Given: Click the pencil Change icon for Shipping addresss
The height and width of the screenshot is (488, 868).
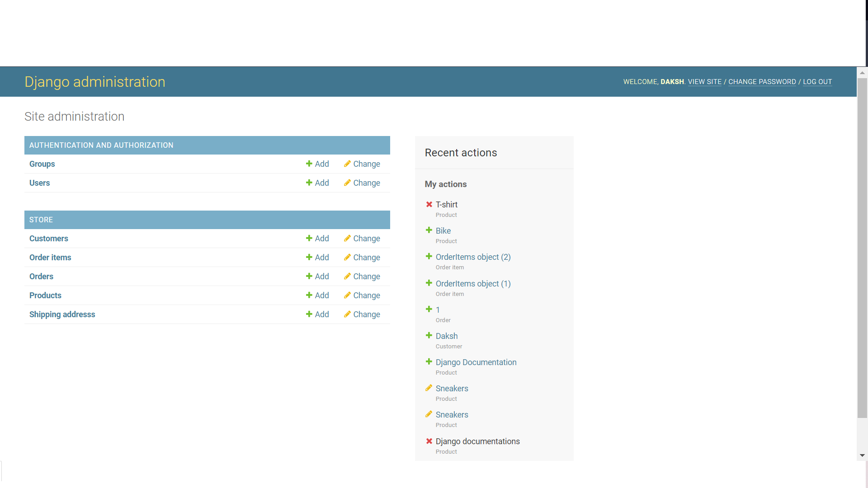Looking at the screenshot, I should tap(347, 314).
